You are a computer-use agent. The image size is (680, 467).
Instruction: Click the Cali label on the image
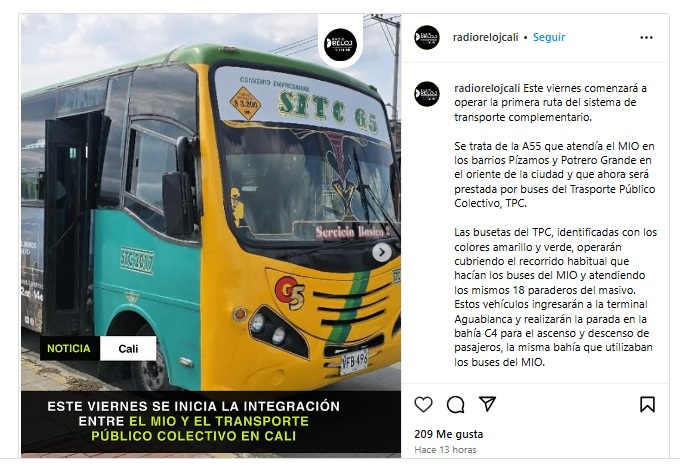click(128, 349)
